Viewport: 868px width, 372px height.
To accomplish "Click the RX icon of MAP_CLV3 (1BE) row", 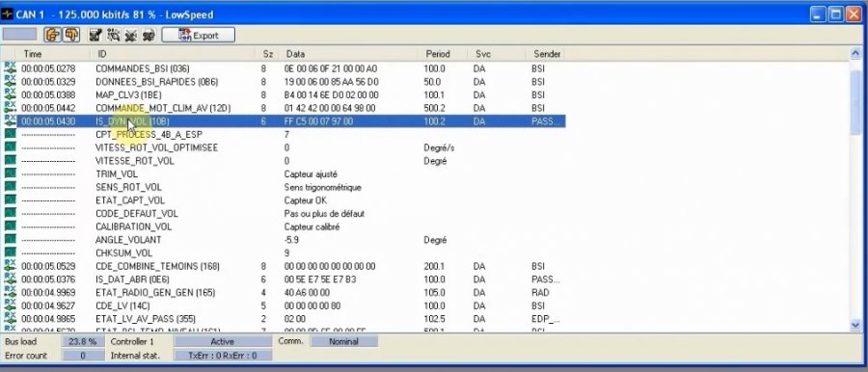I will click(10, 94).
